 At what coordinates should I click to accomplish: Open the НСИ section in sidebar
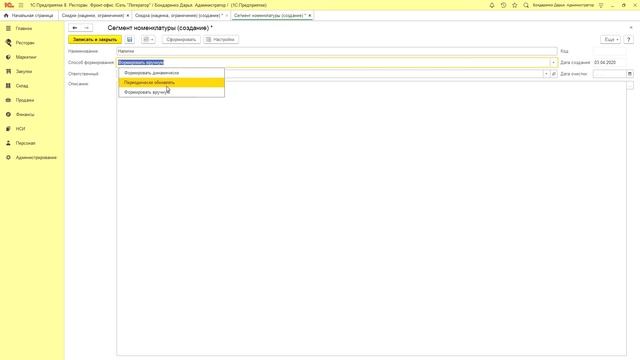20,129
